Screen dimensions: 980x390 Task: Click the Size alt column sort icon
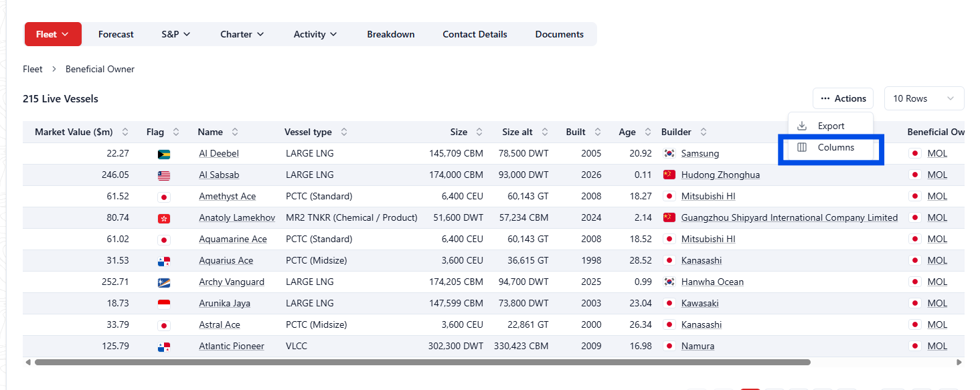tap(545, 132)
